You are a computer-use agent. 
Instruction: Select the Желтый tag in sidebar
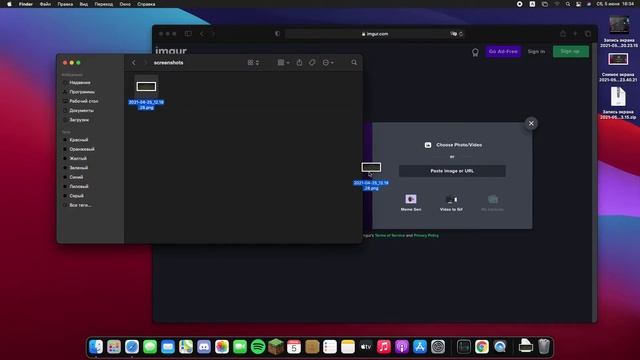78,158
